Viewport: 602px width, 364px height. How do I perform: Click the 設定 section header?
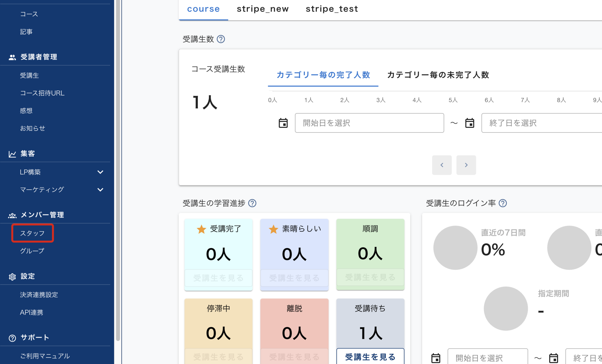click(28, 276)
